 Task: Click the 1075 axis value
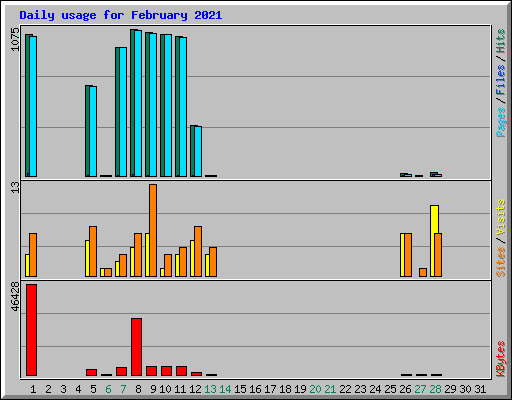(15, 39)
